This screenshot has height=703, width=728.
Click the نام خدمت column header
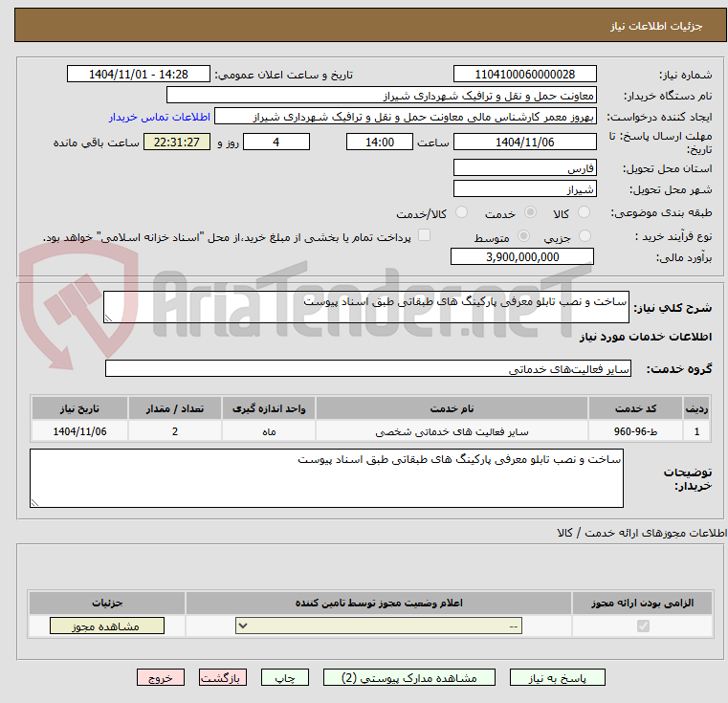click(452, 408)
